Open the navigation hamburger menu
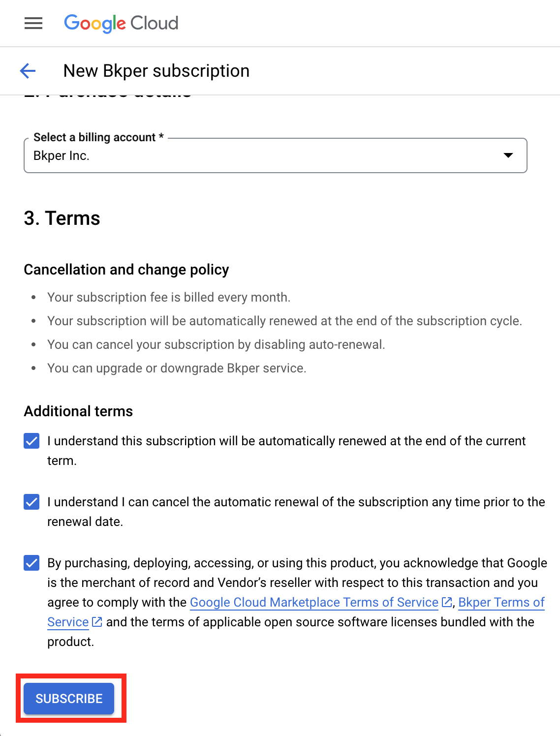Viewport: 560px width, 736px height. click(x=33, y=23)
